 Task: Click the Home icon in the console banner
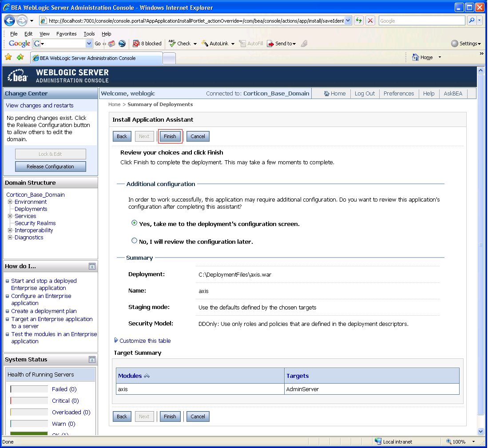pos(328,93)
